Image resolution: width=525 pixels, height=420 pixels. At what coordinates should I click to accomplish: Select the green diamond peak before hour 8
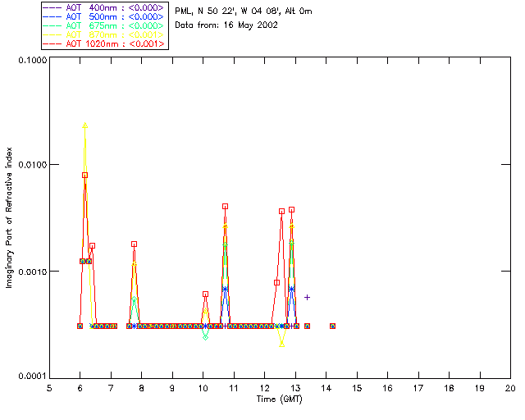point(135,299)
